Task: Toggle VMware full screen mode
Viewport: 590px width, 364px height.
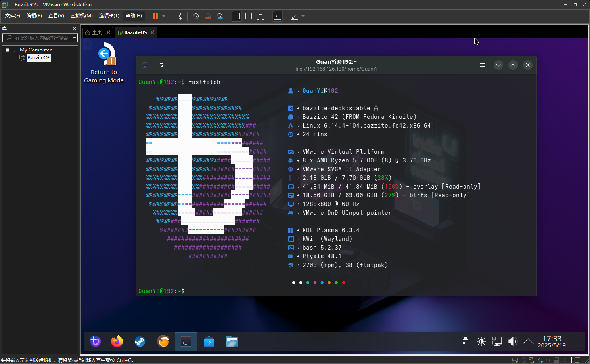Action: point(261,16)
